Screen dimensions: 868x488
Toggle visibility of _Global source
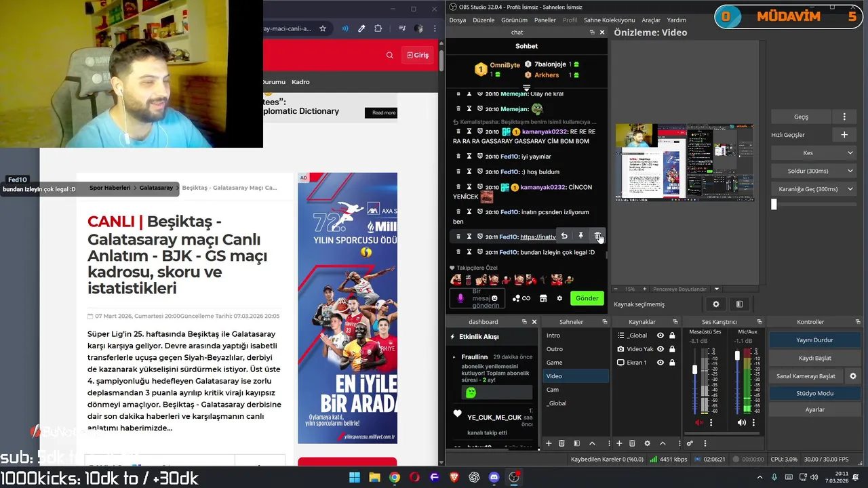point(660,335)
